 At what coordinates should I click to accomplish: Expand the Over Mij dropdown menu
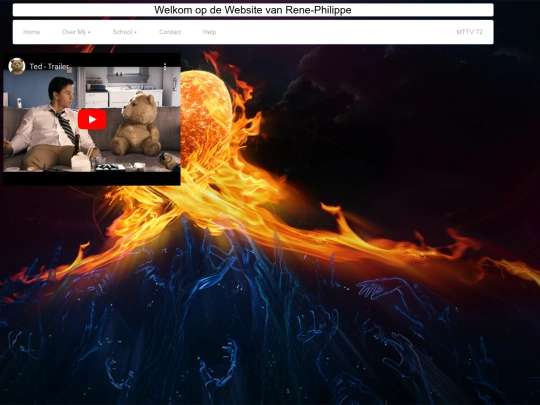coord(76,32)
